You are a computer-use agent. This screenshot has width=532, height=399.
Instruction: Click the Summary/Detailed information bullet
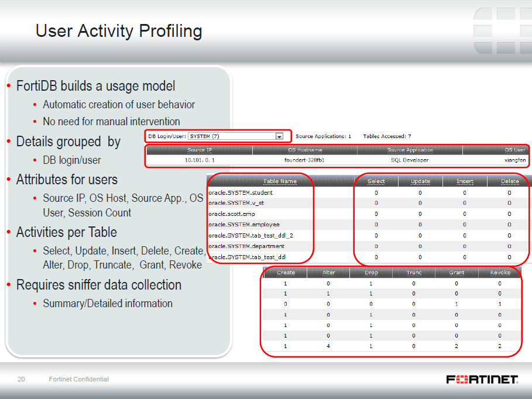[108, 303]
